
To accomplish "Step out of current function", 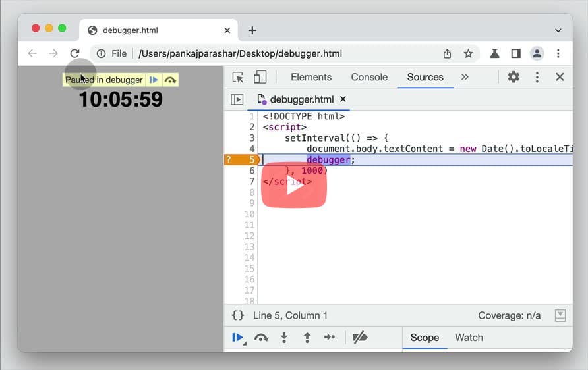I will 307,338.
